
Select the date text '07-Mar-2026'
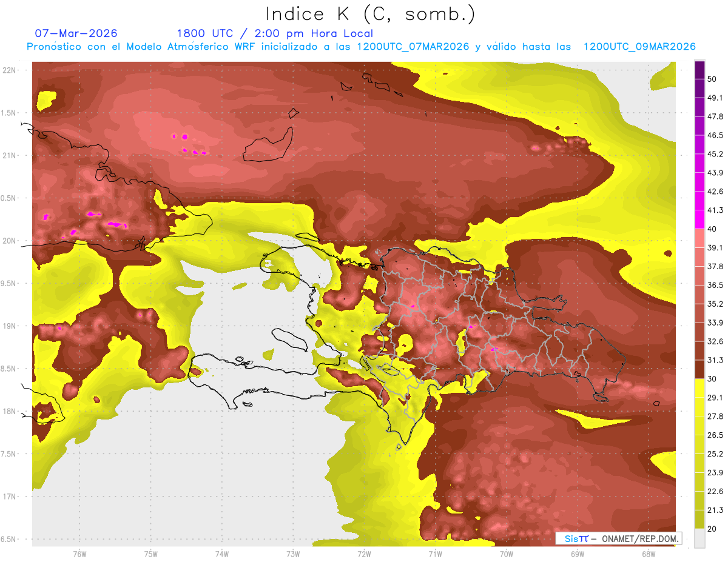point(76,33)
